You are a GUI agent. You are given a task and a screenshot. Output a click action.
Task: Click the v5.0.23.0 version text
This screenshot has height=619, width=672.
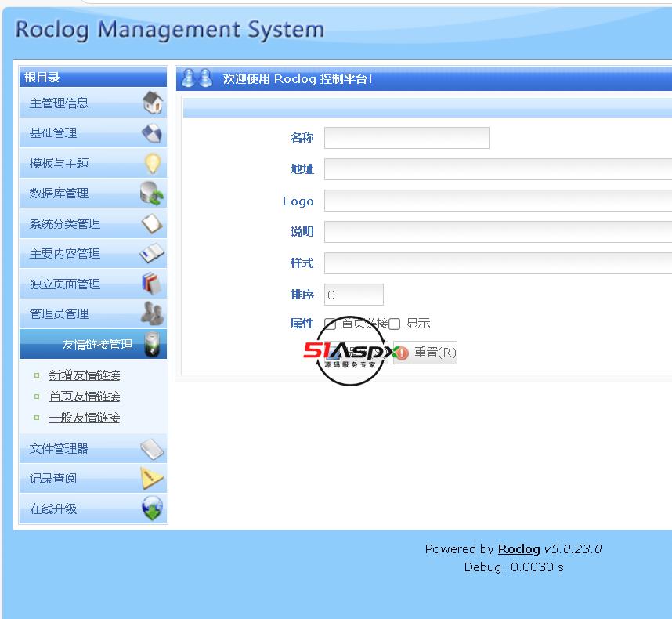573,549
